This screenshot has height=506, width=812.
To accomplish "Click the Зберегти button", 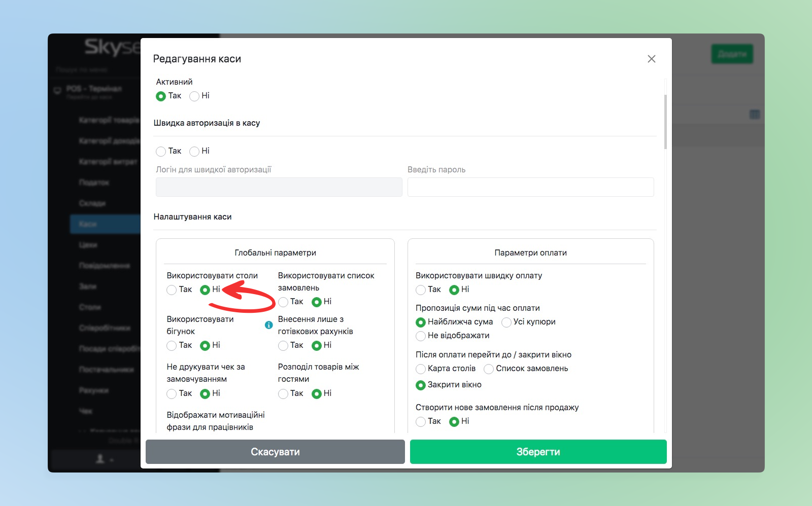I will pyautogui.click(x=538, y=452).
